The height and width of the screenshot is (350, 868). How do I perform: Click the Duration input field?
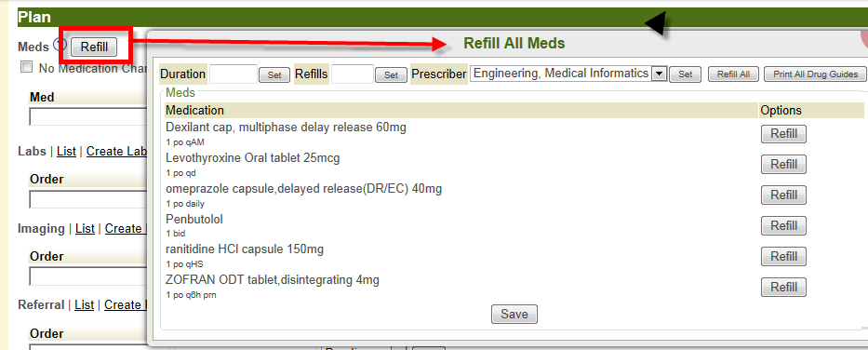234,74
